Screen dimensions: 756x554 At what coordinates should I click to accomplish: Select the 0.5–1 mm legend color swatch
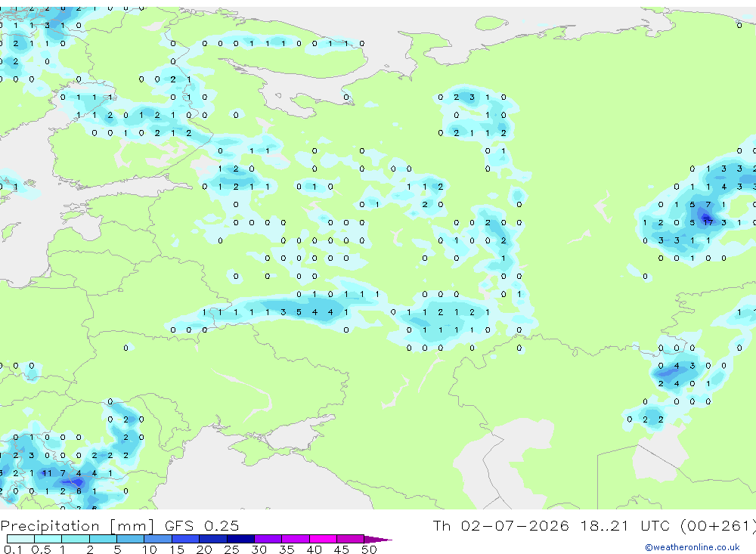[x=48, y=539]
